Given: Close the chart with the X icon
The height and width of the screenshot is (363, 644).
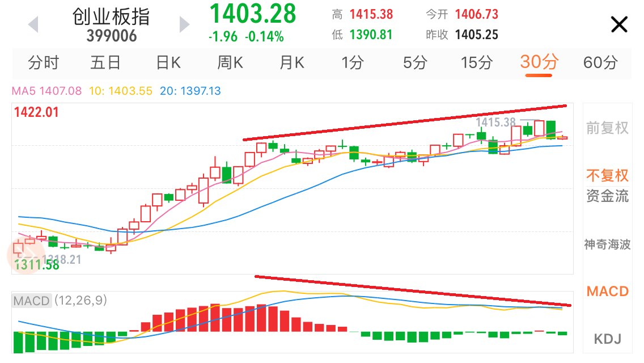Looking at the screenshot, I should 620,24.
